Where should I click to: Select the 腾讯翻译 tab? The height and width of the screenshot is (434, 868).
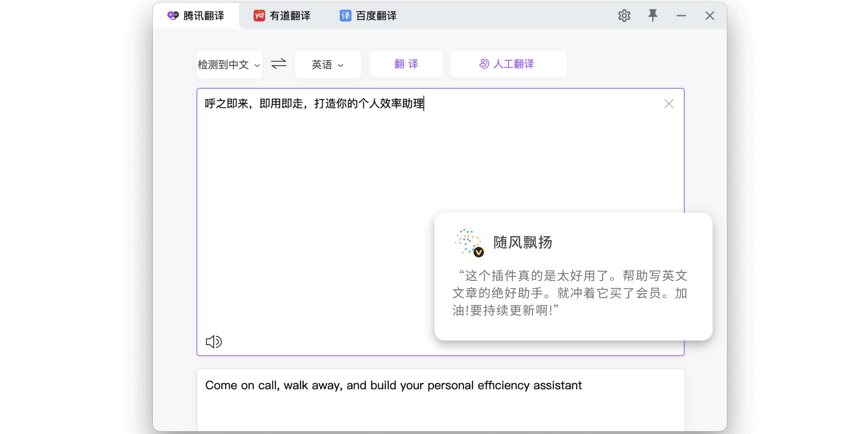pos(203,16)
